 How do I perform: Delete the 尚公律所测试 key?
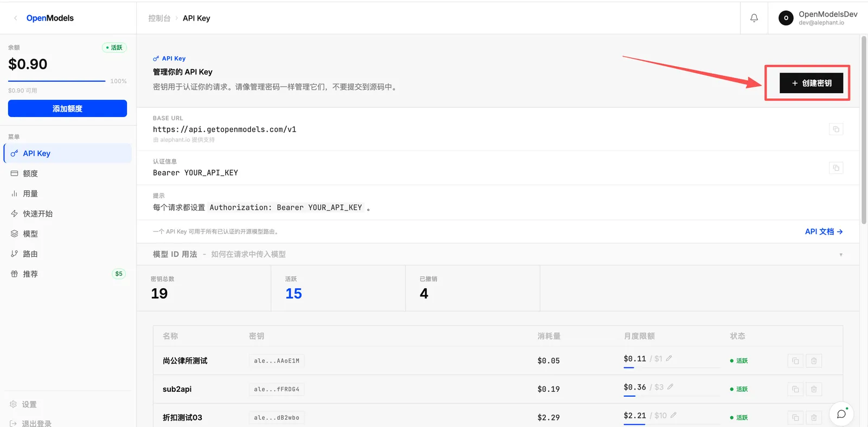click(x=814, y=361)
